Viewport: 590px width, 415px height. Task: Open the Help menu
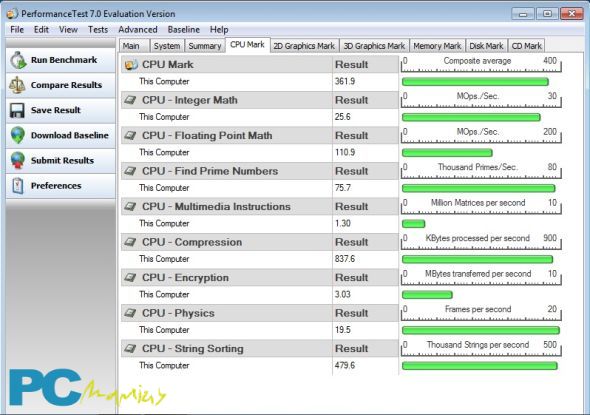219,30
